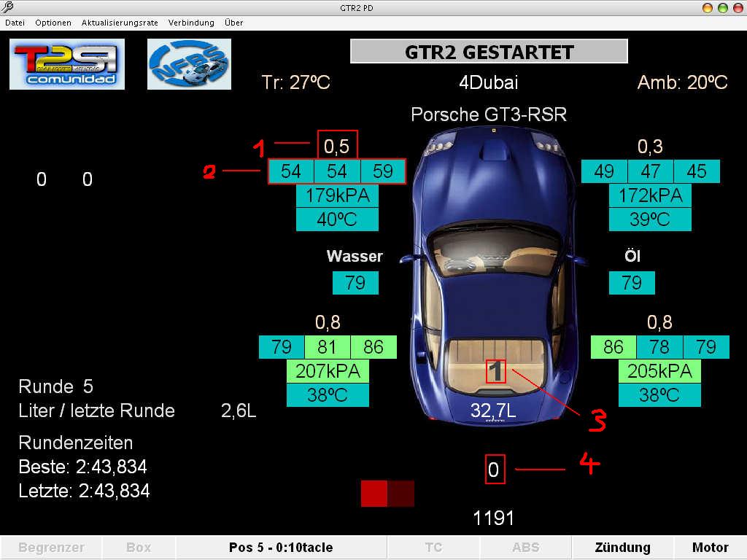Click the gear number 1 on car
The height and width of the screenshot is (560, 747).
(x=495, y=371)
